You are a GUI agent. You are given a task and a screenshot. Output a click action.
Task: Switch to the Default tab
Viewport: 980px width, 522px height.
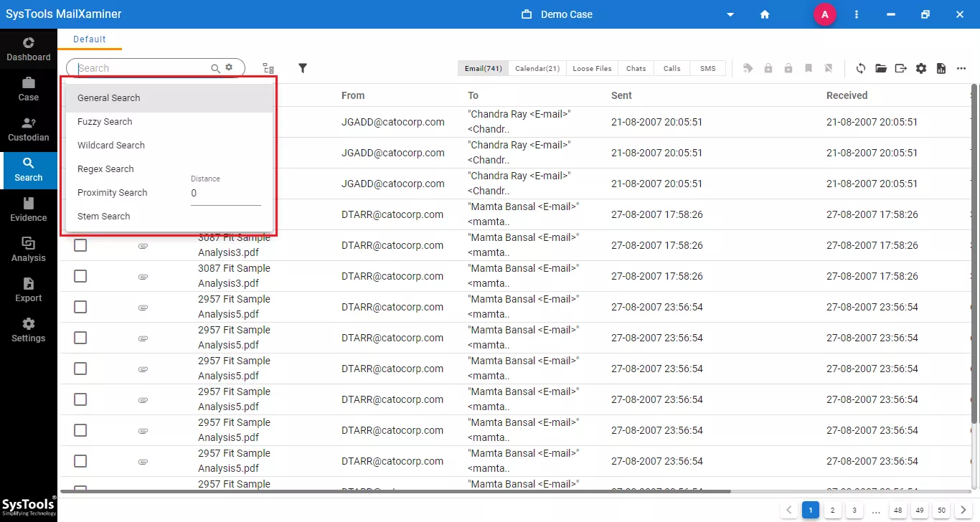click(x=90, y=39)
